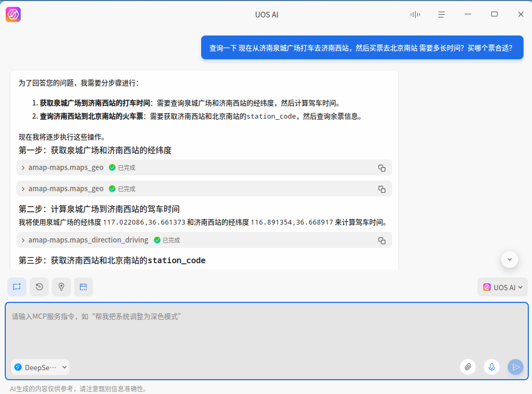Click the AI disclaimer text at the bottom

(78, 389)
